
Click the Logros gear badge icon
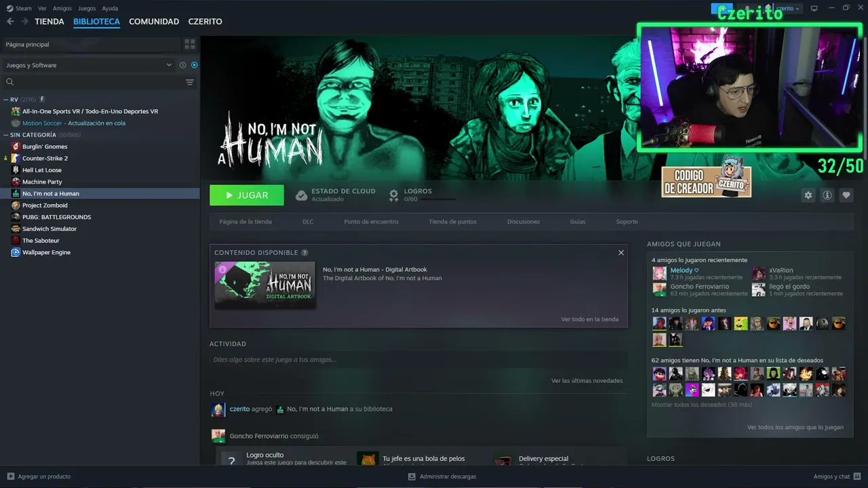[x=393, y=195]
